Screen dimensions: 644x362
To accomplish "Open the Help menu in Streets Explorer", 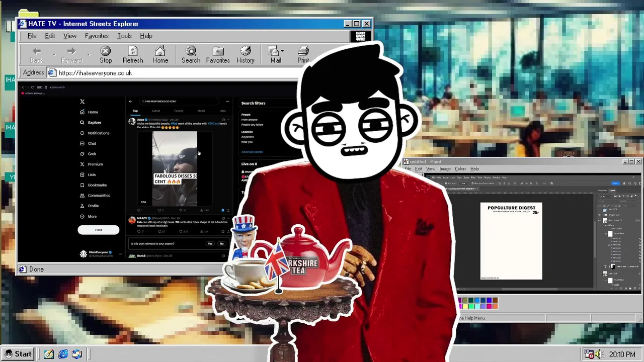I will (x=146, y=36).
